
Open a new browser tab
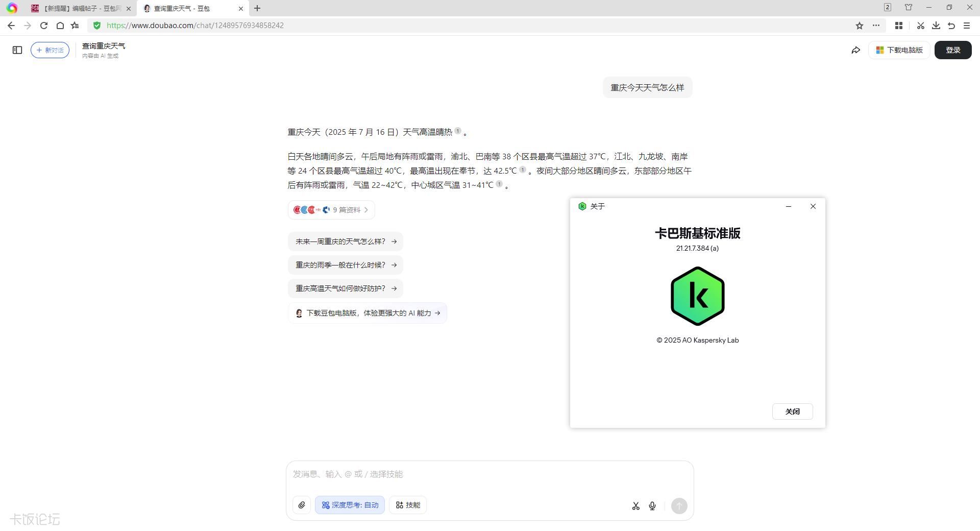[257, 8]
